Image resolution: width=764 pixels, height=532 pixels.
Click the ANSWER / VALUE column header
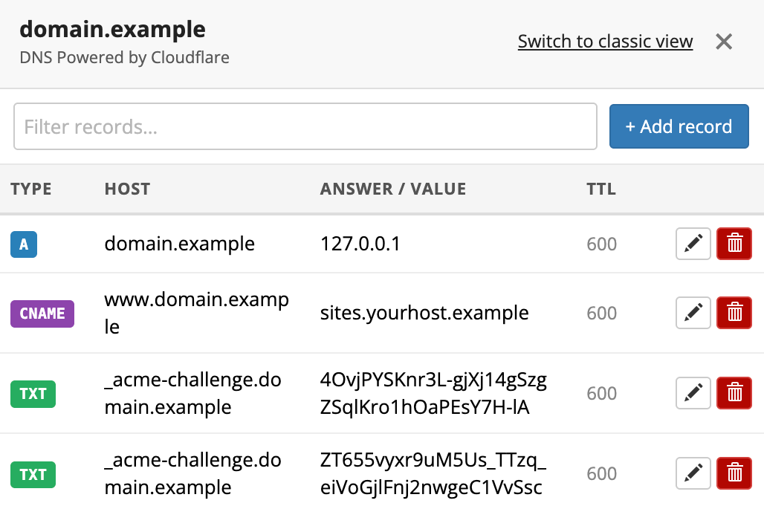point(393,189)
